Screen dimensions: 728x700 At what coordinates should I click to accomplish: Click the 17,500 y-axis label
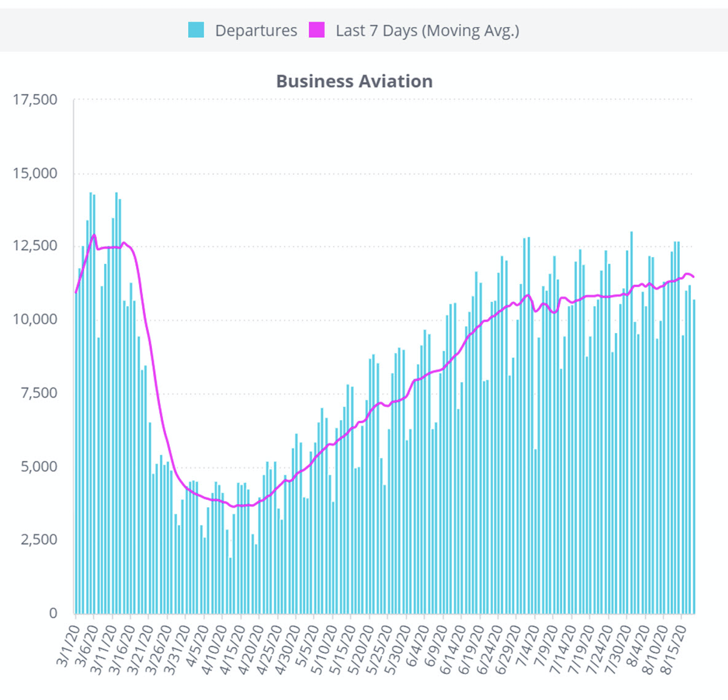[x=35, y=100]
